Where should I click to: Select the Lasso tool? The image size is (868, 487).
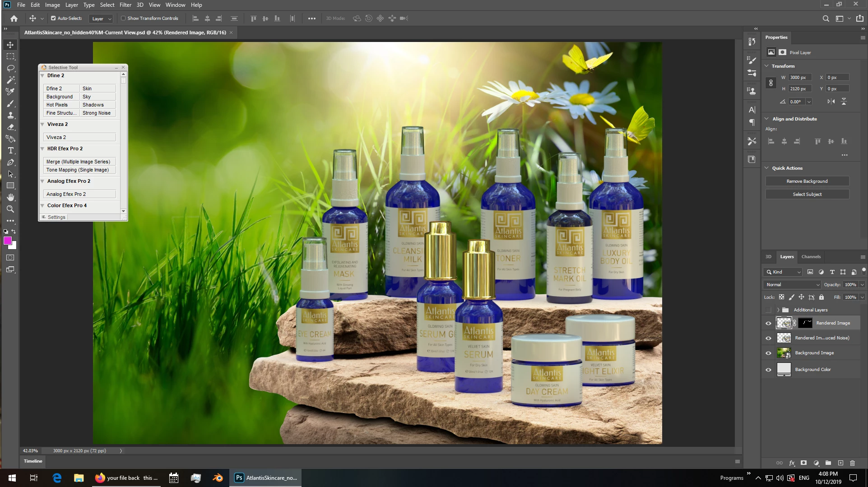pos(10,68)
